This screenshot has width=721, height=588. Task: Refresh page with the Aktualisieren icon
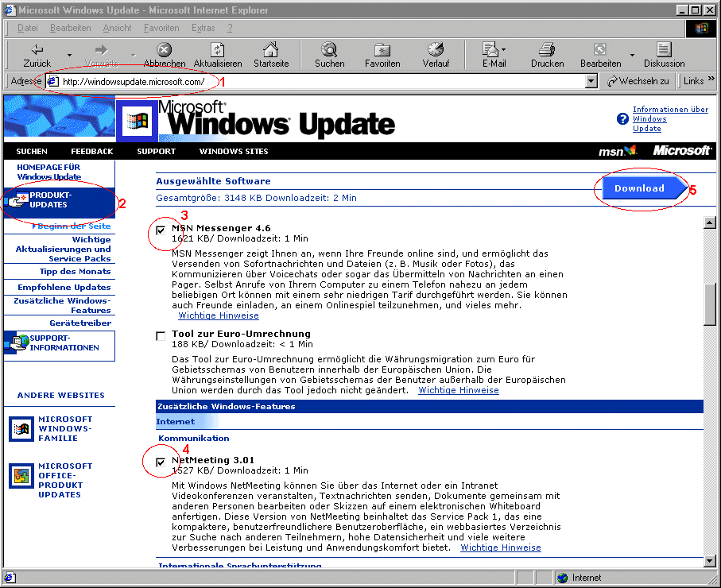pos(217,49)
